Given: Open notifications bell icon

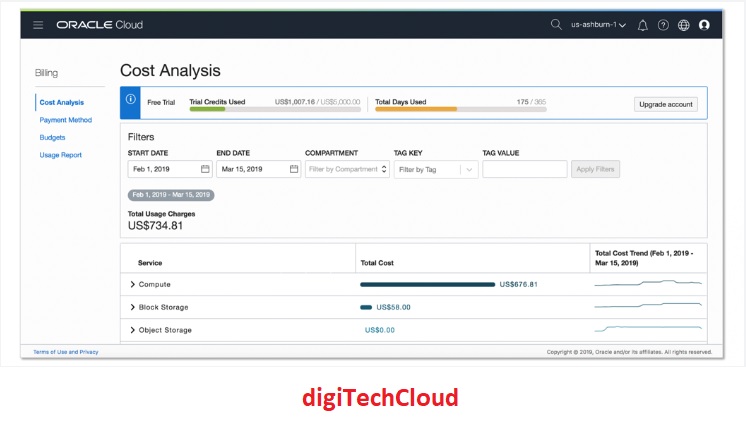Looking at the screenshot, I should [x=642, y=25].
